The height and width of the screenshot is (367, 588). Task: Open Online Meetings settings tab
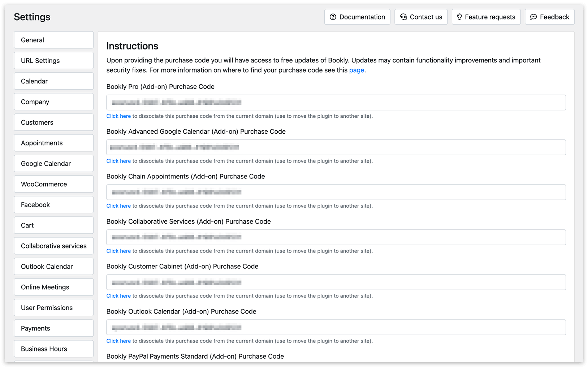pos(54,287)
